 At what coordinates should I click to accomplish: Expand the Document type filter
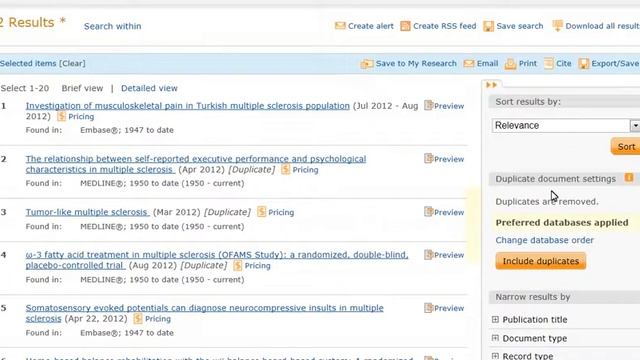click(495, 338)
